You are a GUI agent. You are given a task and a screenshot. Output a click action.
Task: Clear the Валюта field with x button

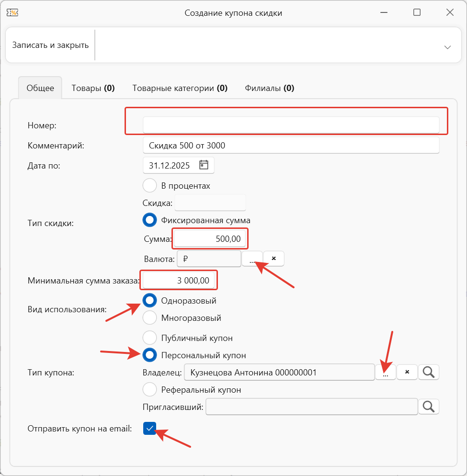(x=274, y=259)
